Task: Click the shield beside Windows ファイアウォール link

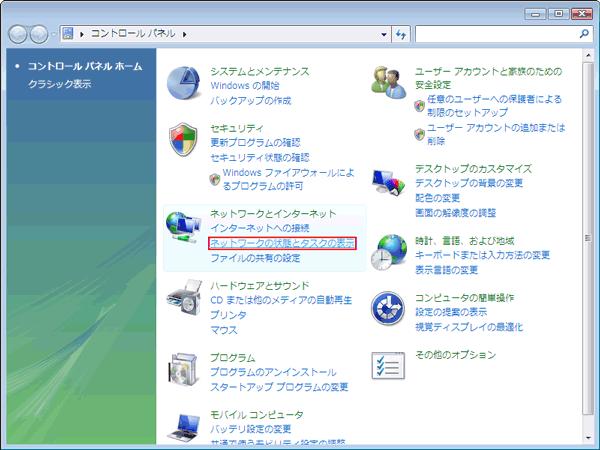Action: pyautogui.click(x=215, y=179)
